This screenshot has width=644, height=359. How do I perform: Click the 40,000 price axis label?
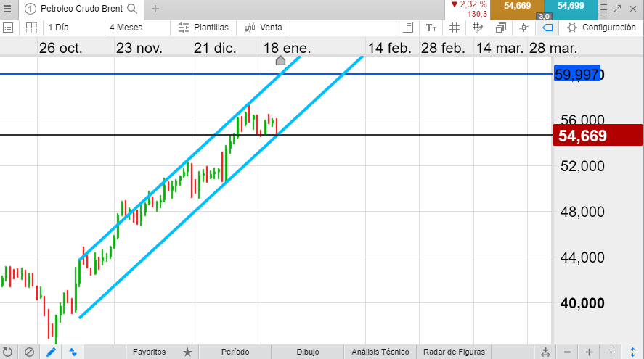point(582,303)
